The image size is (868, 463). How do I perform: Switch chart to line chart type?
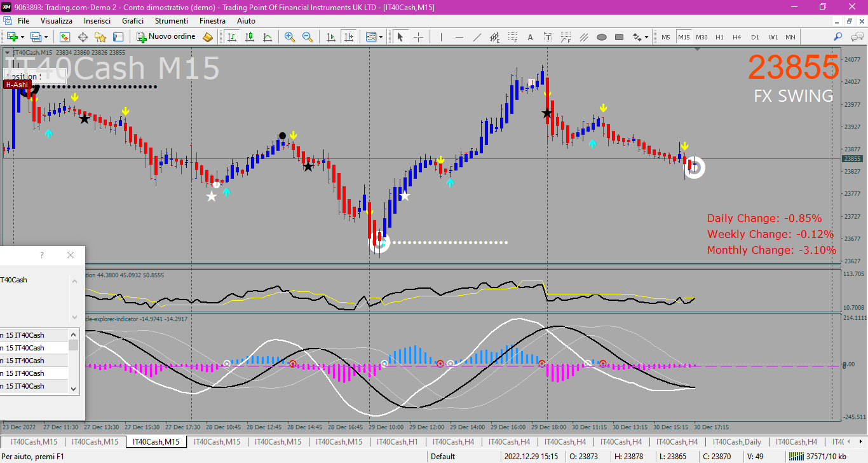click(268, 37)
